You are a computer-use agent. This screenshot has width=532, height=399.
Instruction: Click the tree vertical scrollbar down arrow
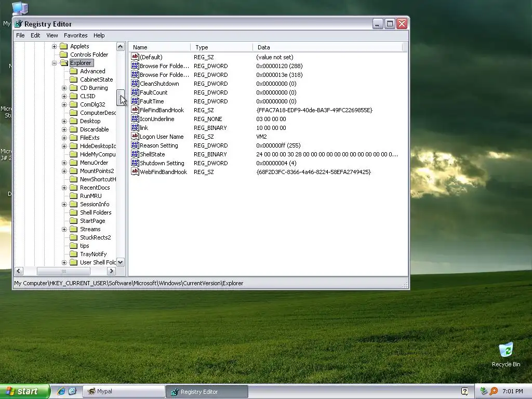coord(121,262)
